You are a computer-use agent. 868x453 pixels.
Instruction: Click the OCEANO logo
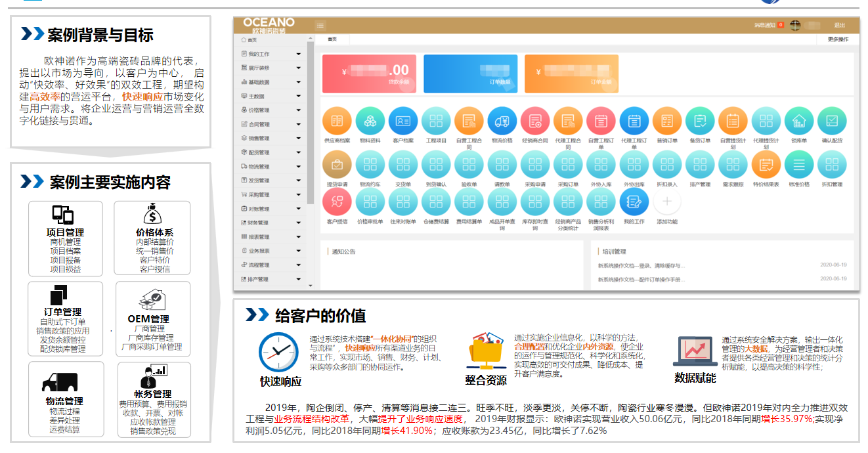269,25
